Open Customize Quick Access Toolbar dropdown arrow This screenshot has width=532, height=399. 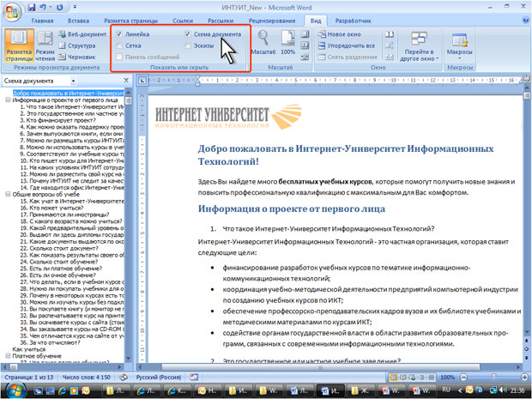pos(75,7)
